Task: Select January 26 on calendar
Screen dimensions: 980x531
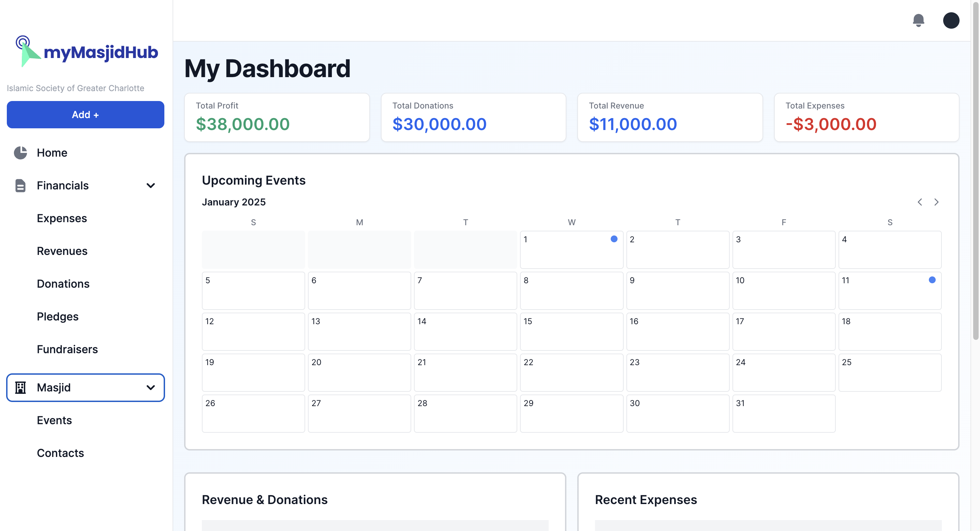Action: tap(253, 413)
